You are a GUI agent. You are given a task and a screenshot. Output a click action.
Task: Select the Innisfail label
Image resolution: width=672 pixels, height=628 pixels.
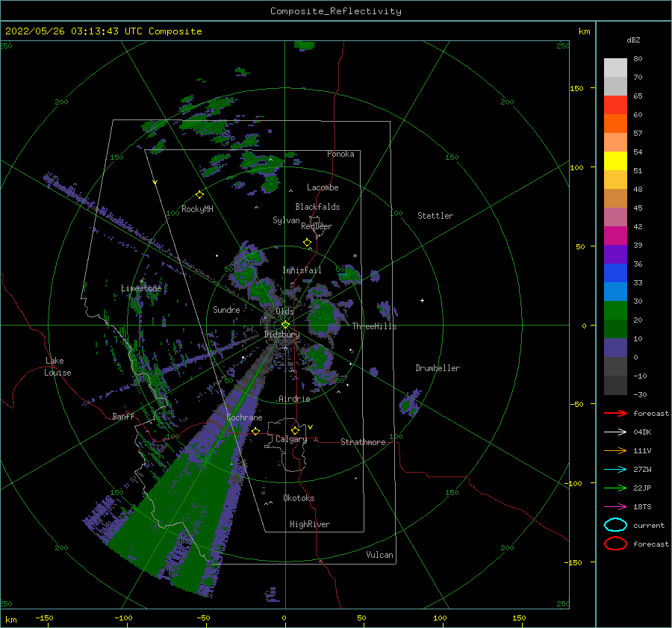[302, 270]
